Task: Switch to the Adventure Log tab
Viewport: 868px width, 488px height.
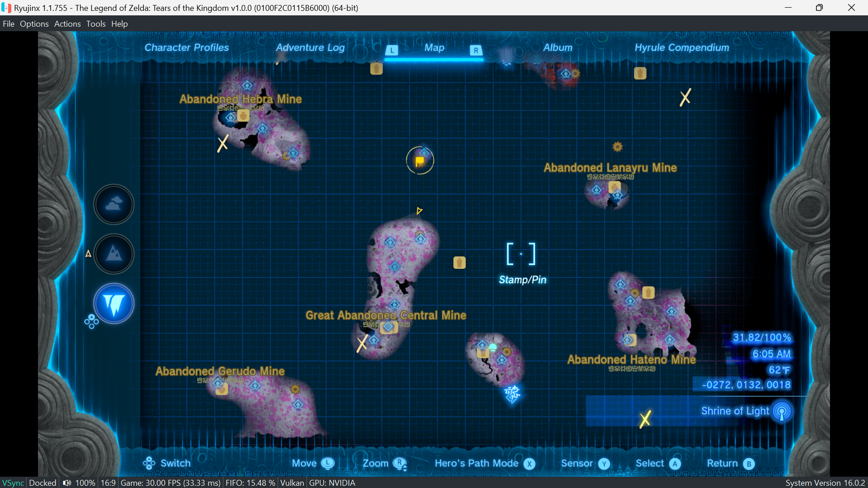Action: pos(310,47)
